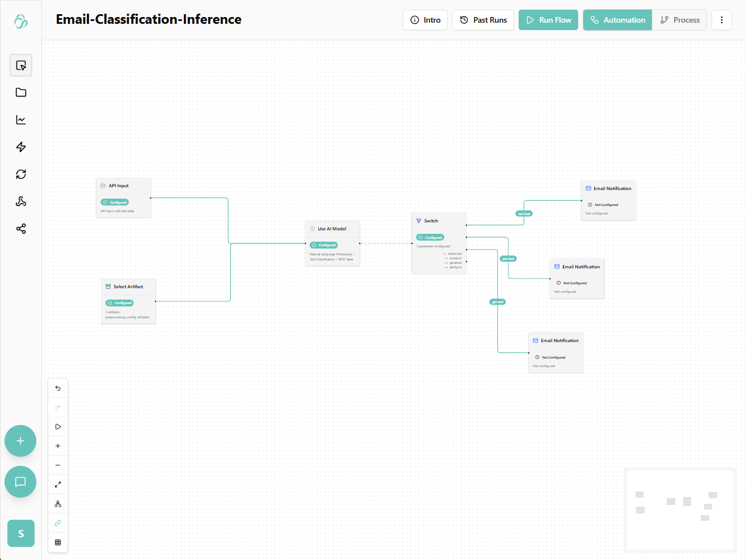
Task: Open the three-dot overflow menu top right
Action: pyautogui.click(x=721, y=19)
